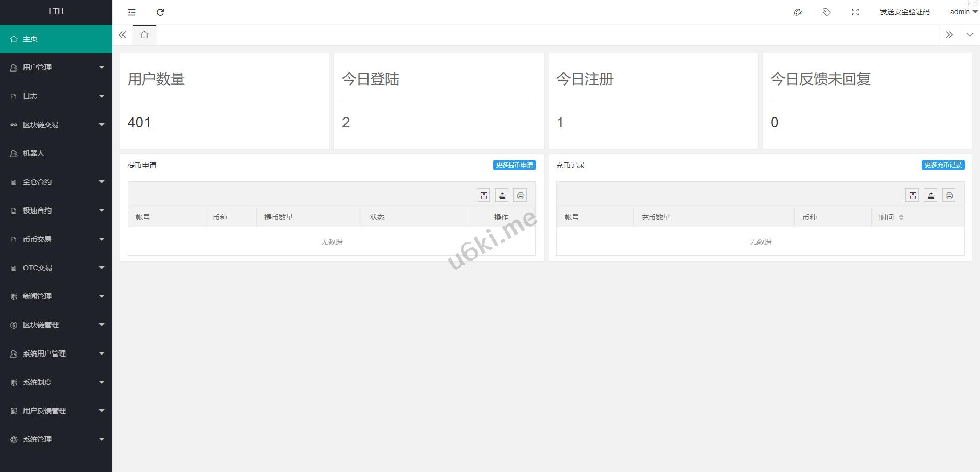The height and width of the screenshot is (472, 980).
Task: Open the 机器人 menu item
Action: (56, 153)
